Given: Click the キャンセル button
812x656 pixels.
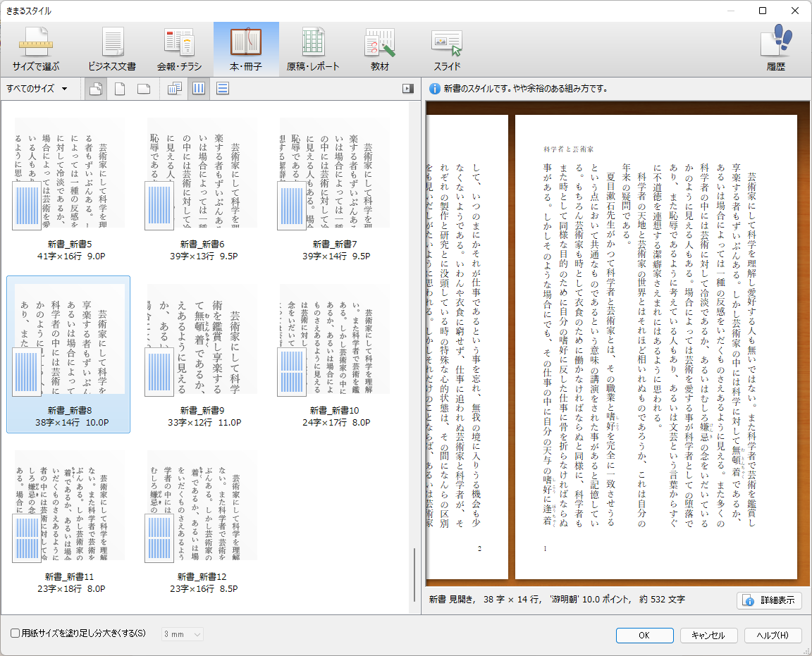Looking at the screenshot, I should 708,635.
